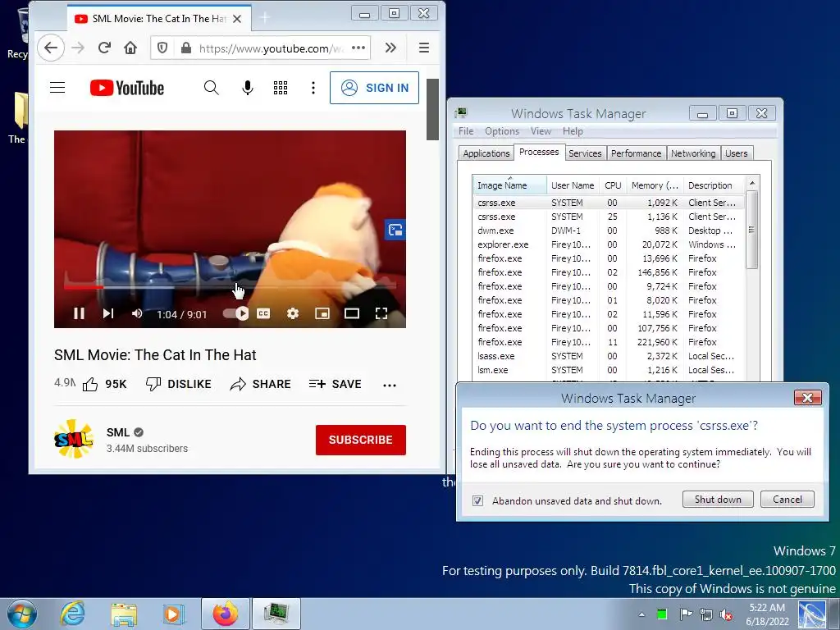Skip to next video

pyautogui.click(x=107, y=313)
